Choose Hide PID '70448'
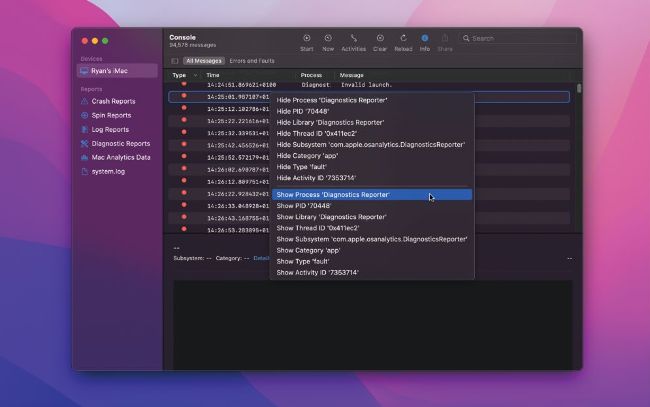The height and width of the screenshot is (407, 650). click(x=372, y=111)
